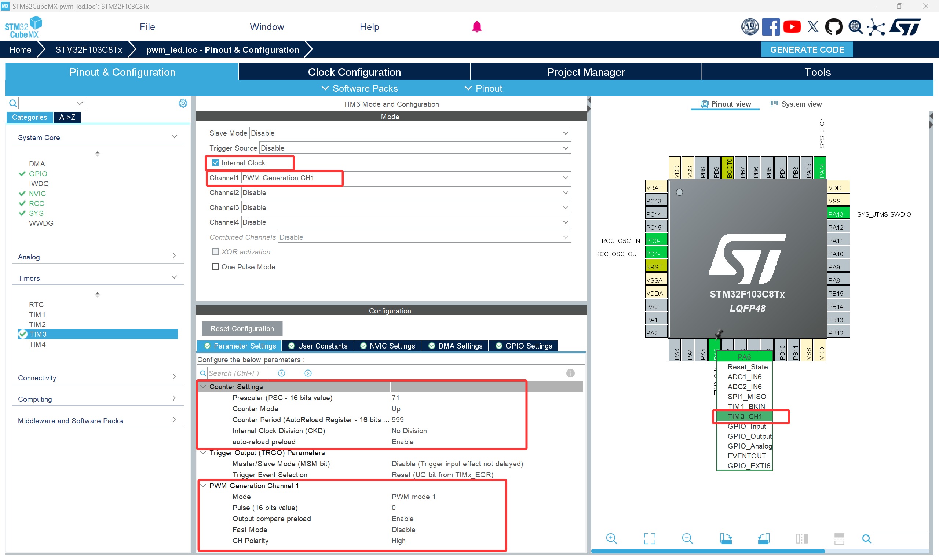Open the GitHub icon link
Screen dimensions: 939x560
[x=833, y=27]
